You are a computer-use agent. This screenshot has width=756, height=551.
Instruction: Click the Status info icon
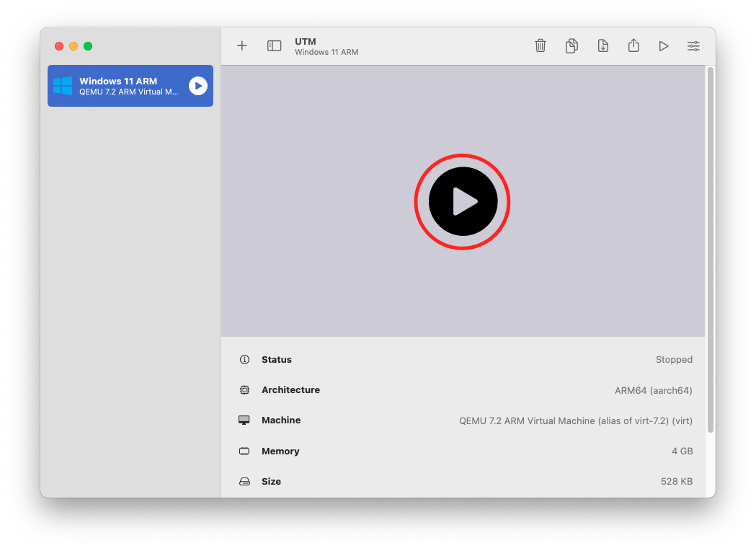[x=244, y=359]
